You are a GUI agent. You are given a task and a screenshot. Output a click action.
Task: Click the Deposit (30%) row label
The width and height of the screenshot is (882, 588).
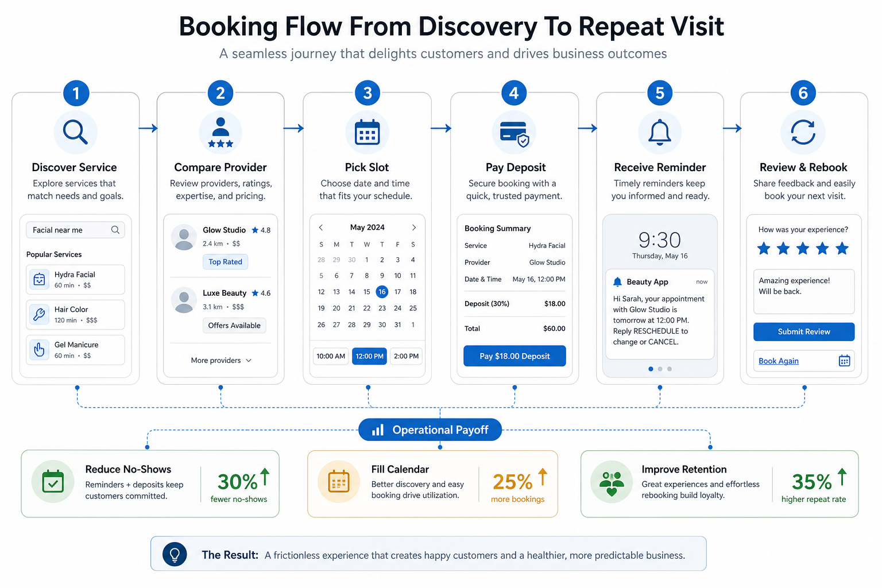point(487,304)
